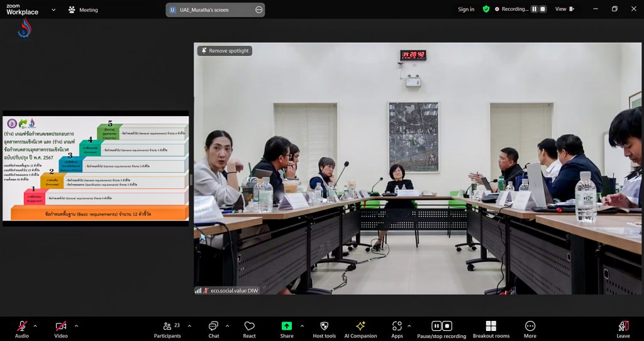The image size is (644, 341).
Task: Click Remove spotlight button
Action: [x=225, y=51]
